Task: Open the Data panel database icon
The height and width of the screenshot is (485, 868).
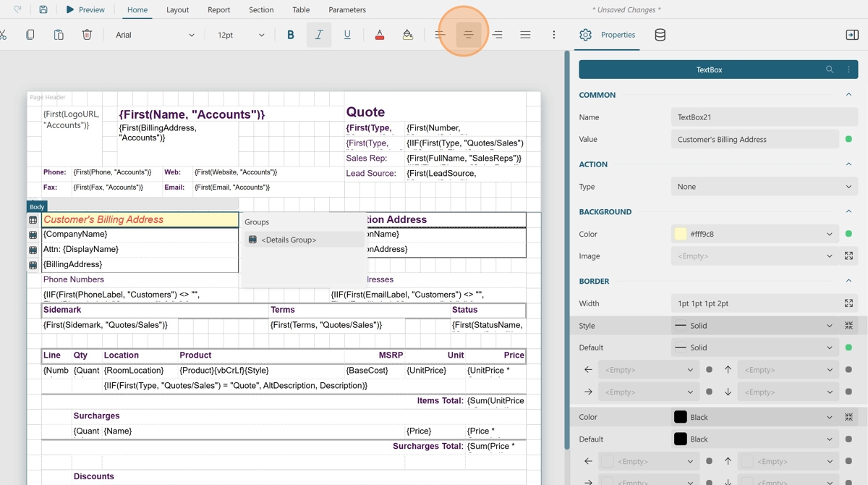Action: (660, 35)
